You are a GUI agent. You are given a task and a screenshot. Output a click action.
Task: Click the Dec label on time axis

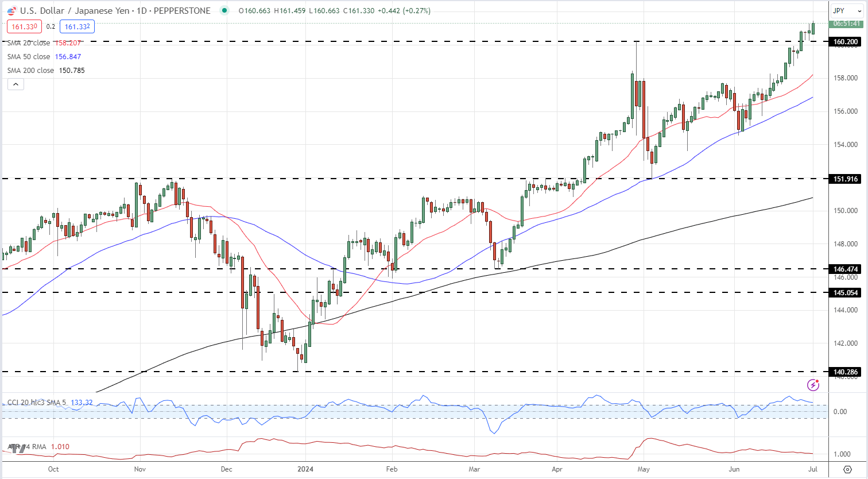[227, 469]
